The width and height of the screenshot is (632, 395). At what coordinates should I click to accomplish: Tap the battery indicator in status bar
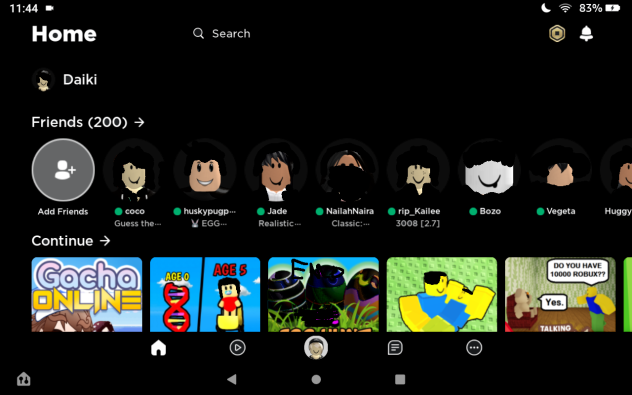(x=612, y=8)
